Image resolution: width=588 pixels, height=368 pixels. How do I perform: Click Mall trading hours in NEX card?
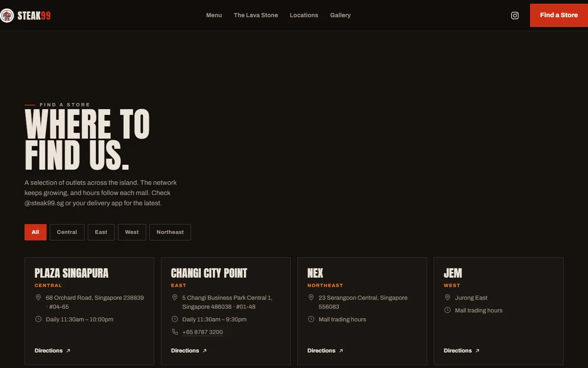pos(342,319)
